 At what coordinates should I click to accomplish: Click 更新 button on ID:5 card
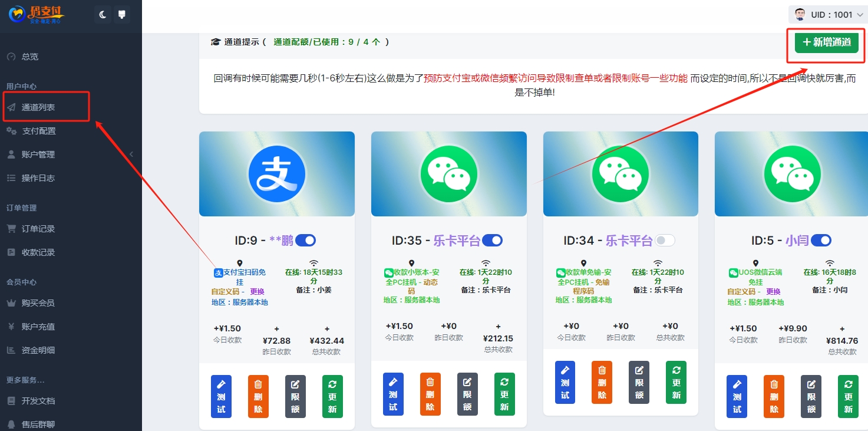pos(848,396)
